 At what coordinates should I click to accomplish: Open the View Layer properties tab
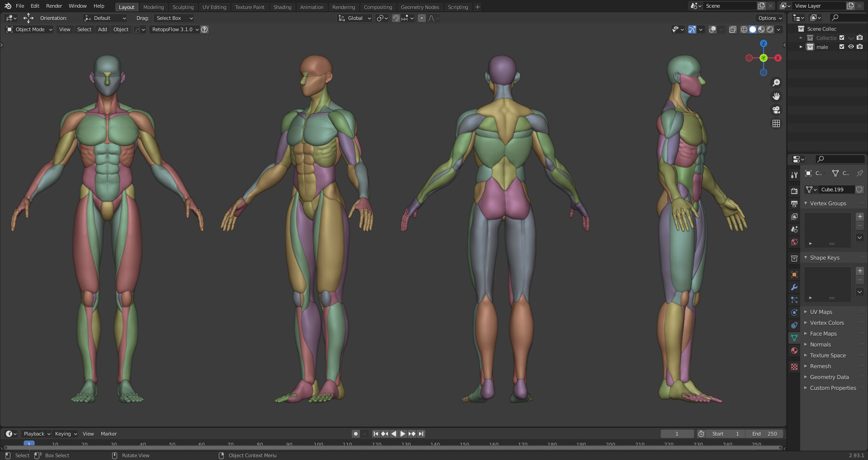point(794,216)
